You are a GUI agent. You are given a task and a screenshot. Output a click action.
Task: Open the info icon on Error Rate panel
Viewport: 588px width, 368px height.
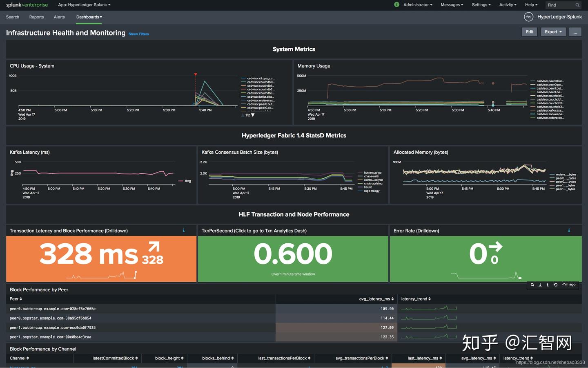[569, 231]
